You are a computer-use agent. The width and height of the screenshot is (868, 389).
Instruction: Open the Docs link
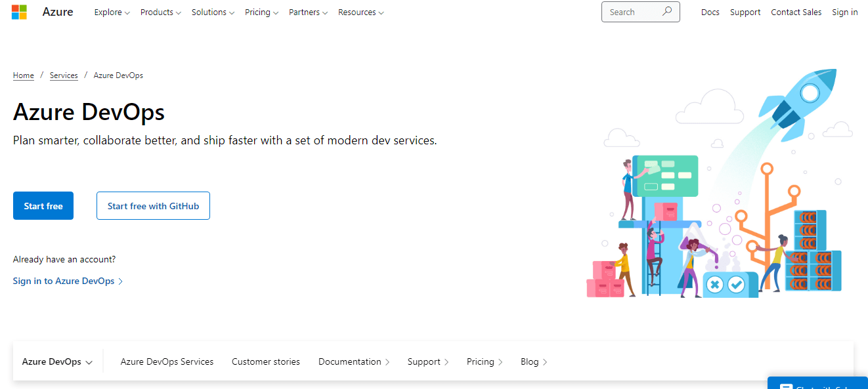[x=710, y=12]
